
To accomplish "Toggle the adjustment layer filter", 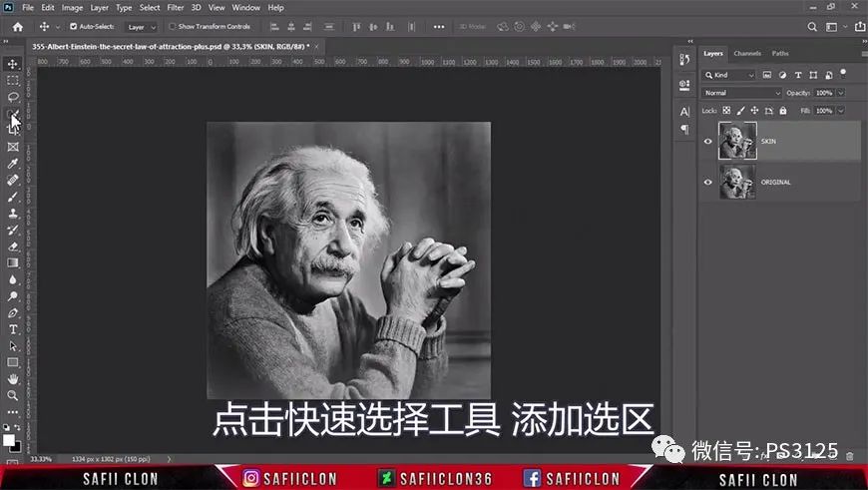I will [x=782, y=75].
